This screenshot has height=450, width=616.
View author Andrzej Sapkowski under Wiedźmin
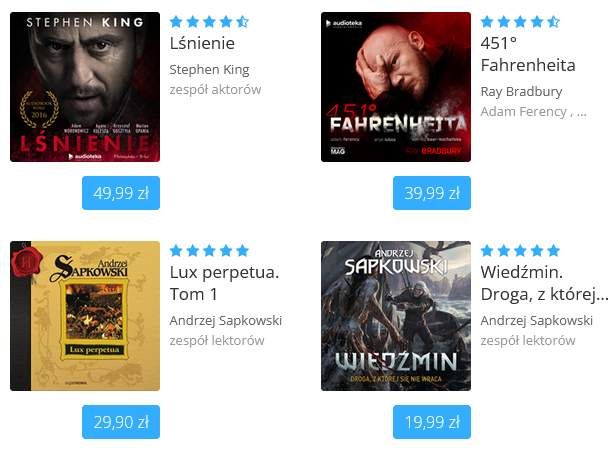pos(536,321)
